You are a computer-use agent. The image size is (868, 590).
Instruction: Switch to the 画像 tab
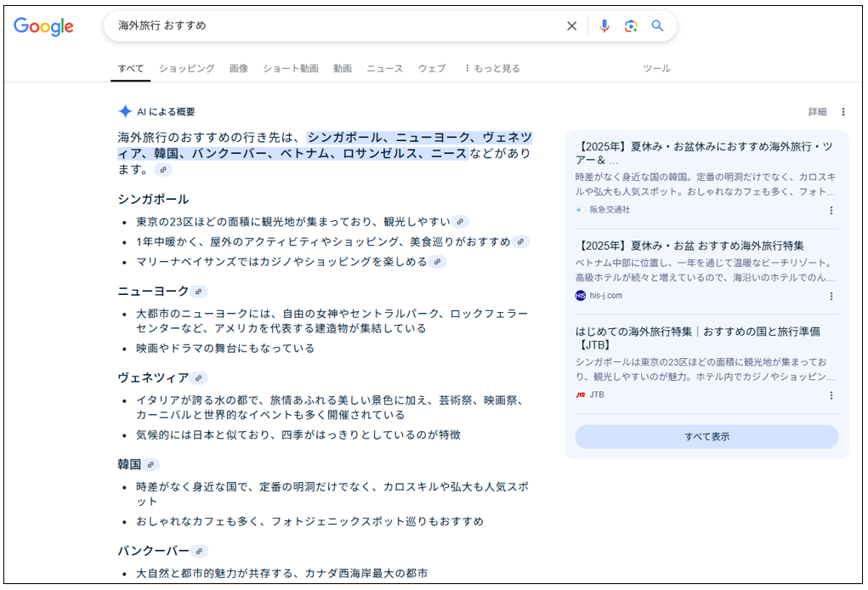coord(239,69)
